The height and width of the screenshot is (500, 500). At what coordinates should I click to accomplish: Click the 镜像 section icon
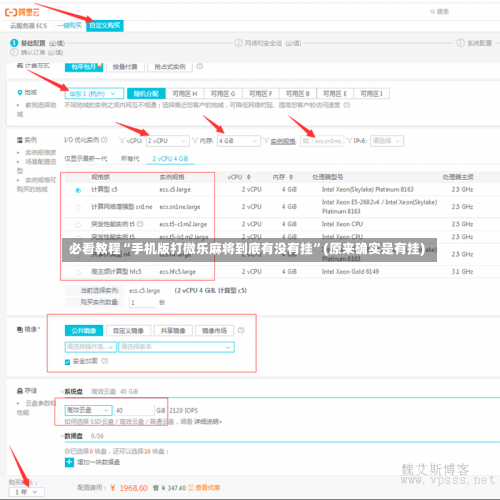coord(20,330)
